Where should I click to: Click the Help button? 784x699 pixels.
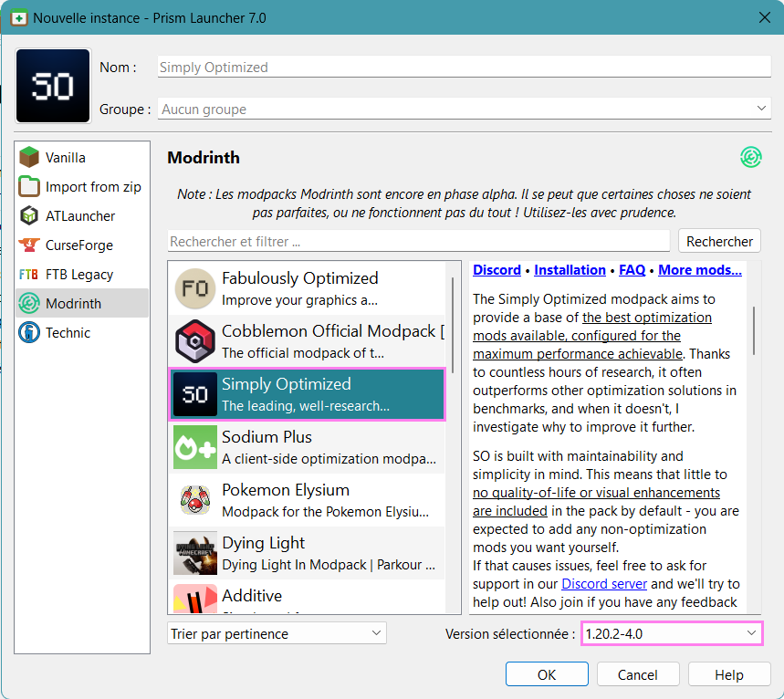pyautogui.click(x=729, y=674)
